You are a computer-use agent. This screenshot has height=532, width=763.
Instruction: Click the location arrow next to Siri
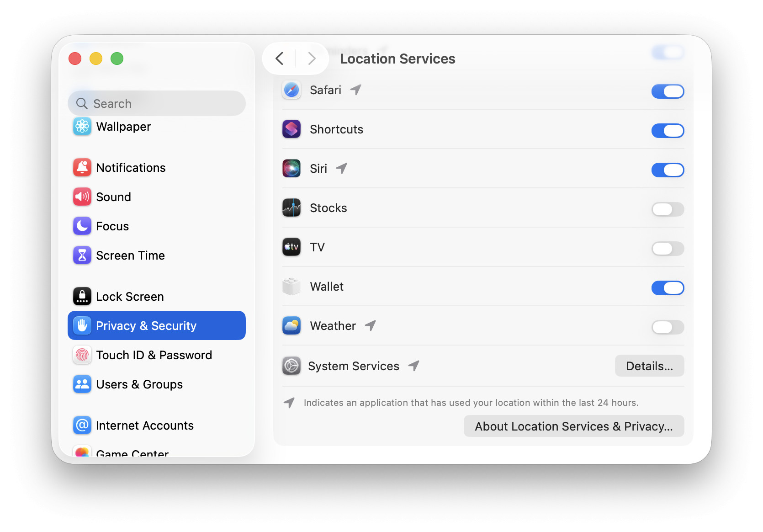[x=342, y=168]
